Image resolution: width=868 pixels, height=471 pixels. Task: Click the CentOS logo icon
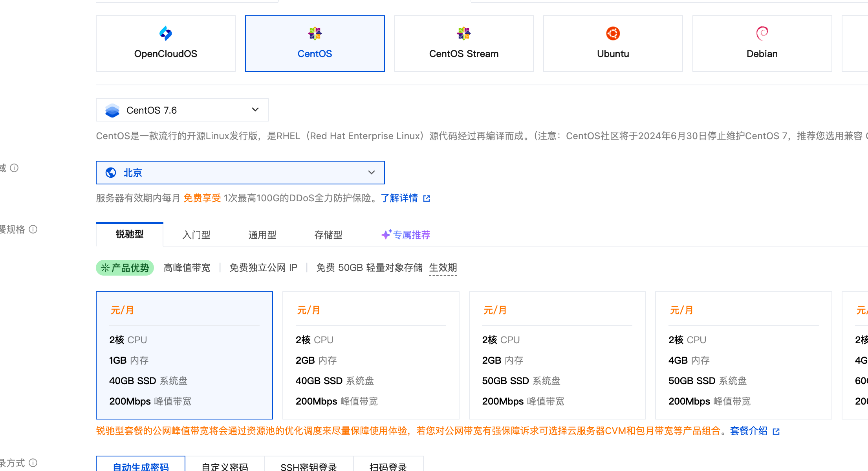[315, 33]
